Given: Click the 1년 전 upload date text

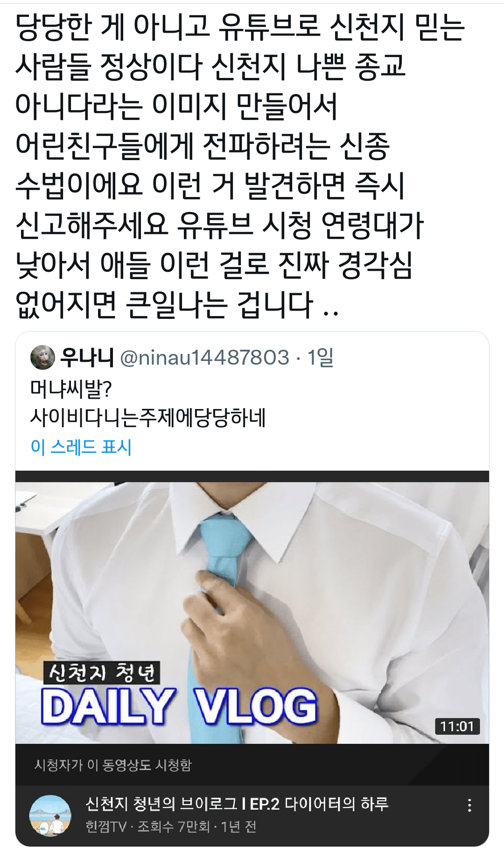Looking at the screenshot, I should point(238,826).
